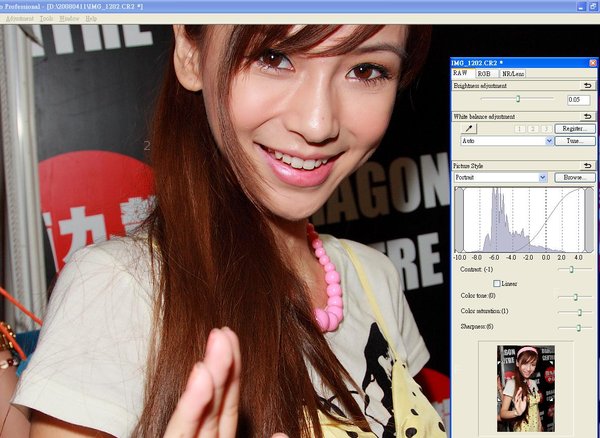Screen dimensions: 600x438
Task: Click the Color tone slider handle
Action: coord(576,297)
